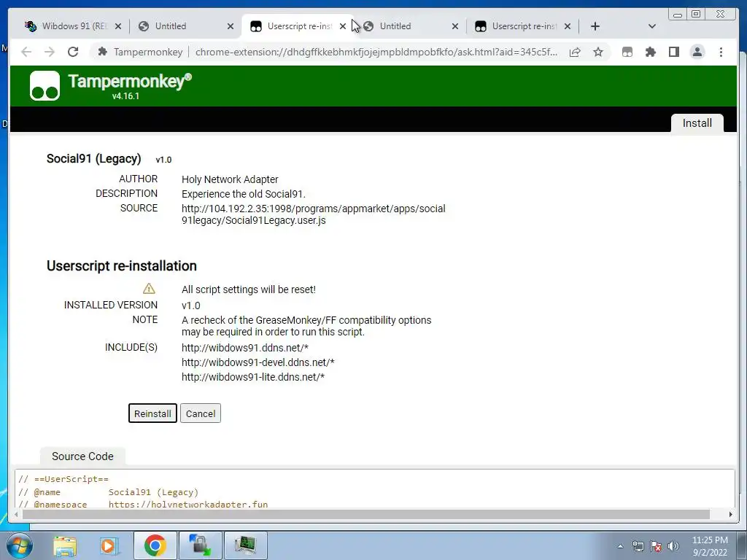Open the padlock network app in taskbar
Viewport: 747px width, 560px height.
(200, 545)
